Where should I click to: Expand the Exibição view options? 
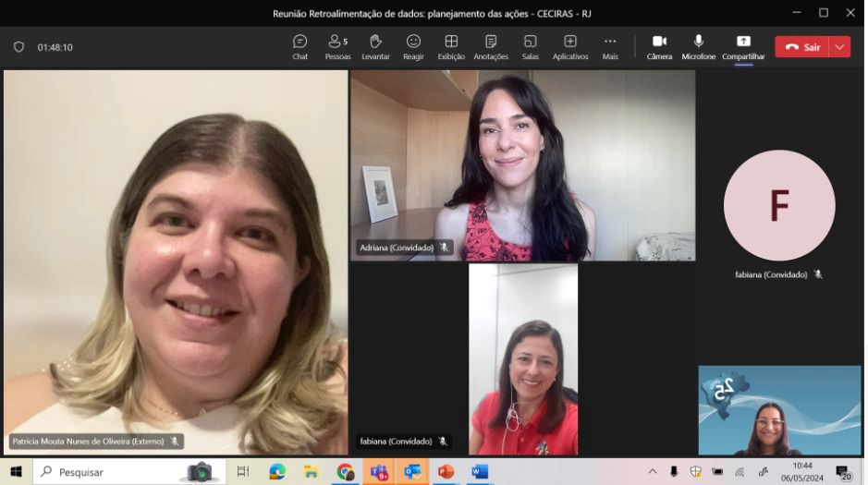coord(451,46)
